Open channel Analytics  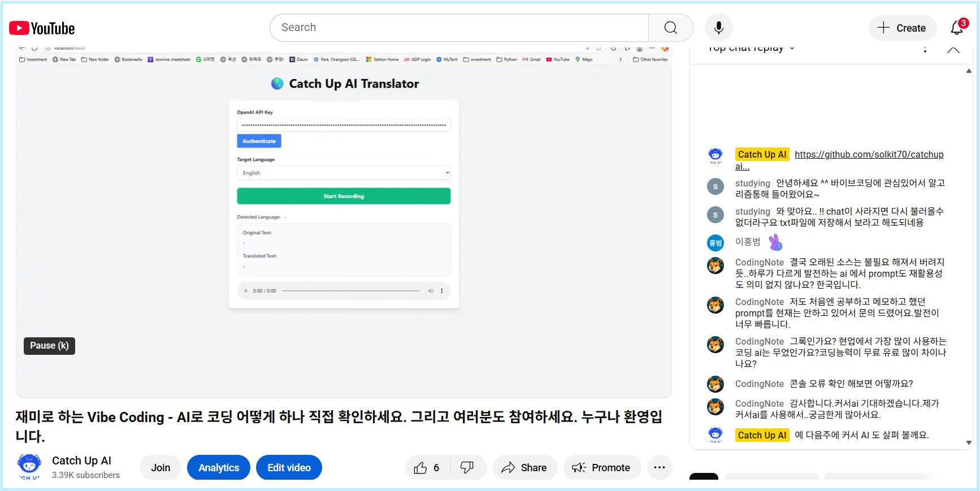tap(219, 467)
